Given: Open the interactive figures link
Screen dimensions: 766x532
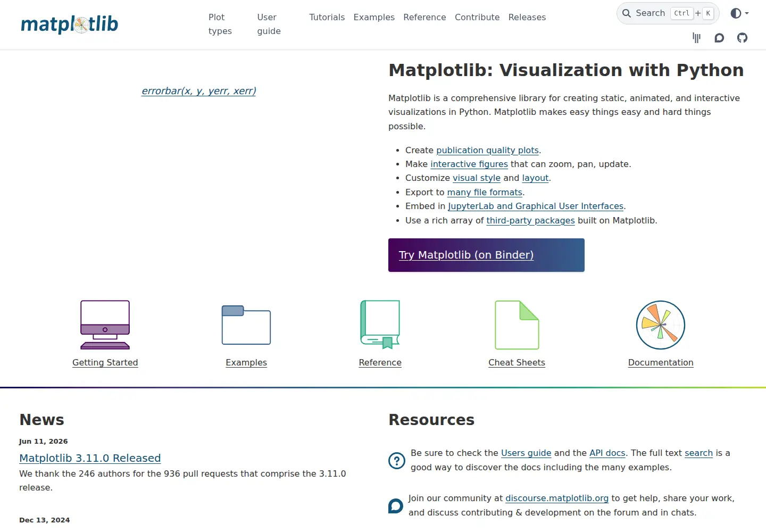Looking at the screenshot, I should (469, 164).
